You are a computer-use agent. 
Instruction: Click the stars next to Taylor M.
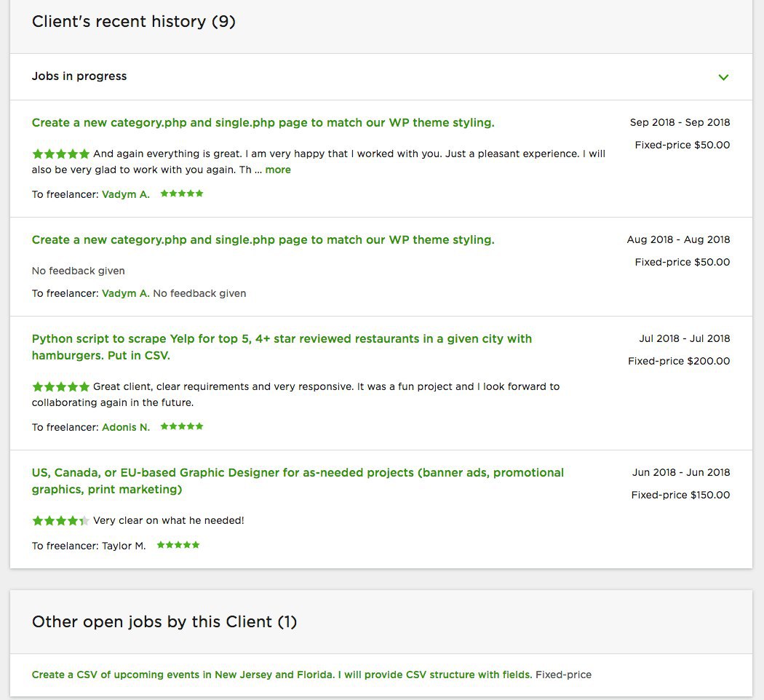178,545
